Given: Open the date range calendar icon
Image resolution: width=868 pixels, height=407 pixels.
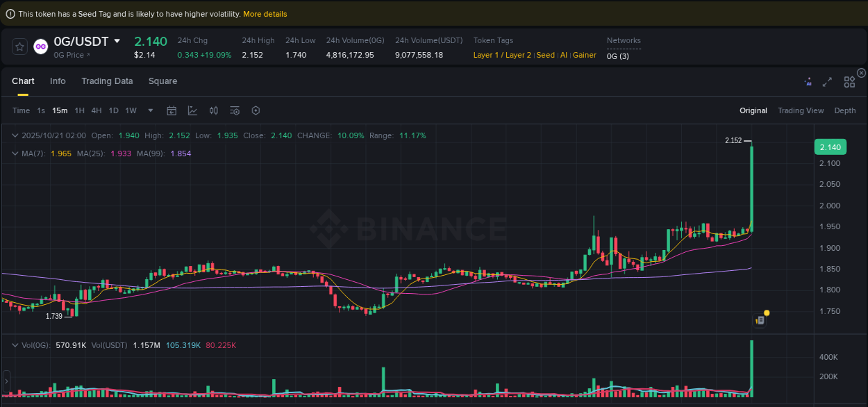Looking at the screenshot, I should pyautogui.click(x=172, y=110).
